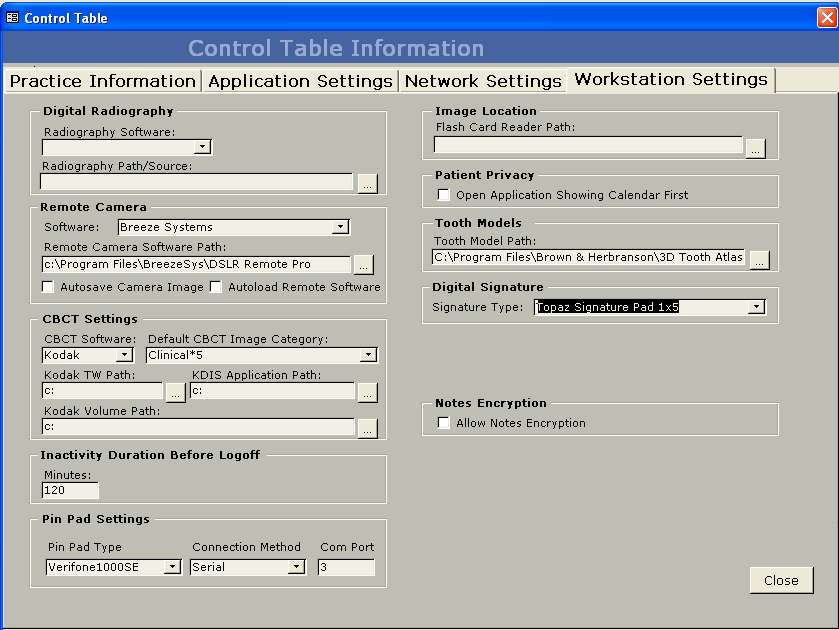839x630 pixels.
Task: Enable Allow Notes Encryption option
Action: (x=444, y=423)
